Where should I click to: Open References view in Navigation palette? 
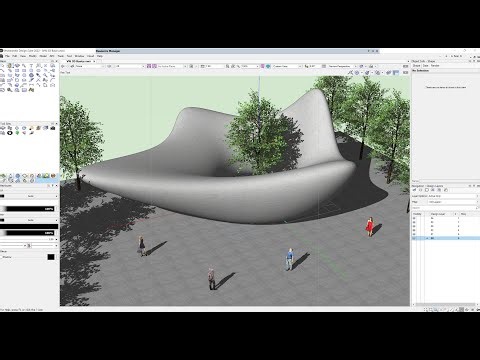pos(446,190)
